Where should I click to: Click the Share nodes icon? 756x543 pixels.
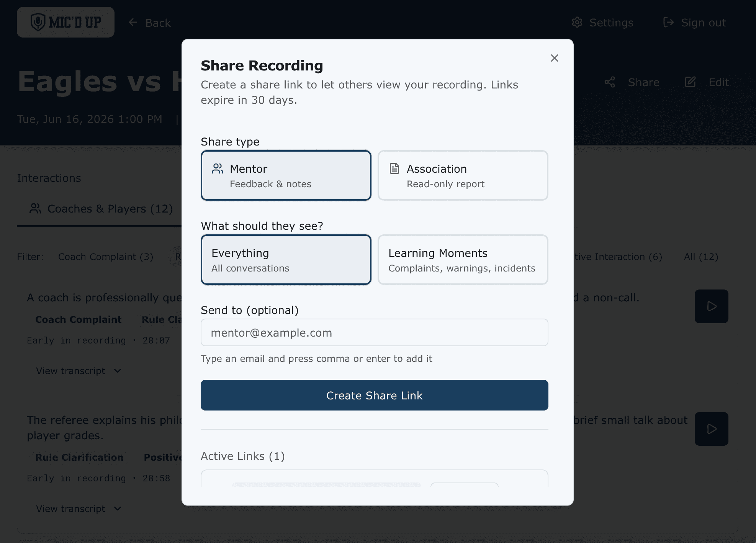coord(610,82)
